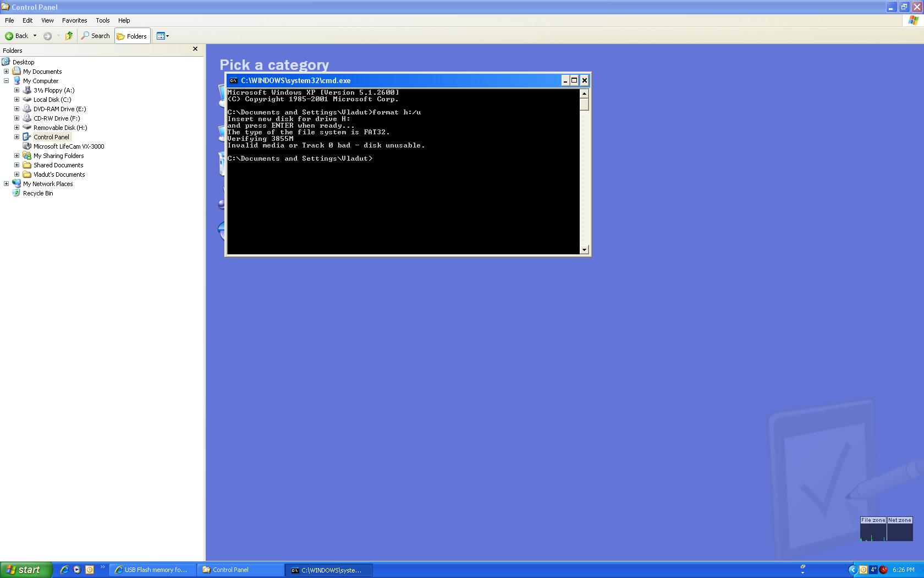The width and height of the screenshot is (924, 578).
Task: Select the CD-RW Drive (F:) icon
Action: (x=27, y=118)
